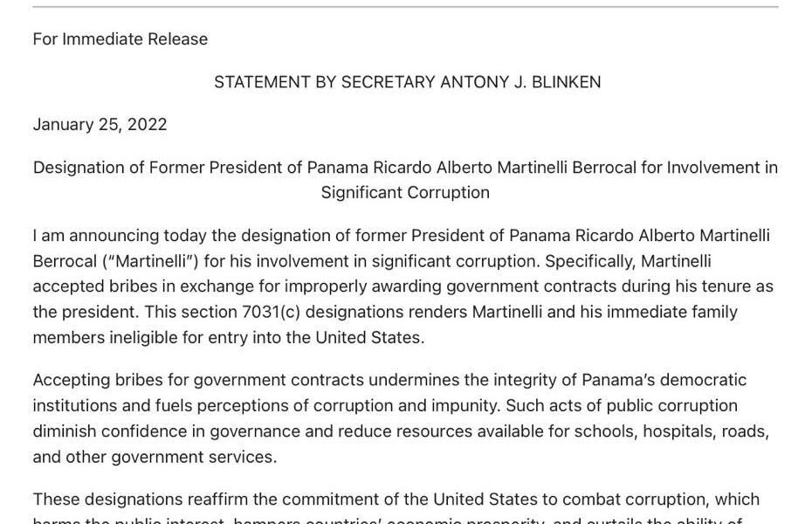
Task: Click the horizontal divider line at top
Action: coord(405,7)
